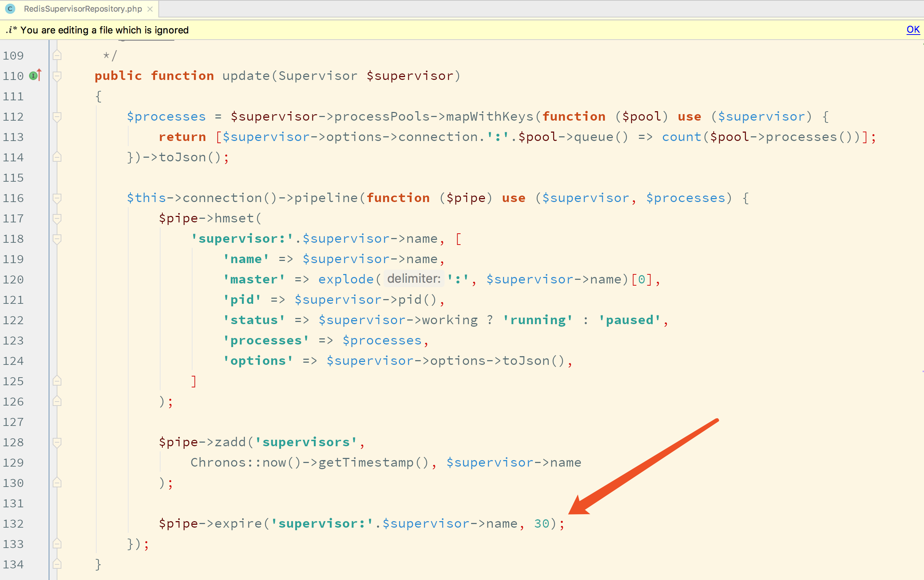Collapse the update function with its fold marker

click(57, 76)
